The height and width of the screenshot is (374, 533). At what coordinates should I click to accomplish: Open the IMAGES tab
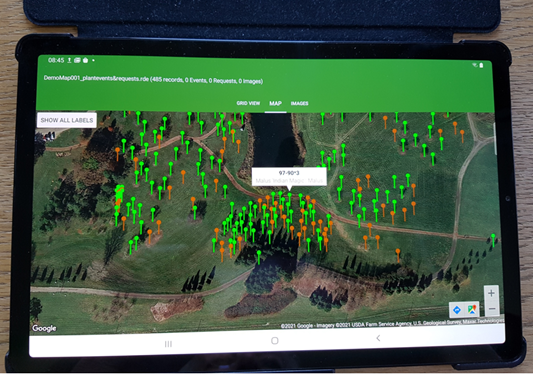coord(299,103)
